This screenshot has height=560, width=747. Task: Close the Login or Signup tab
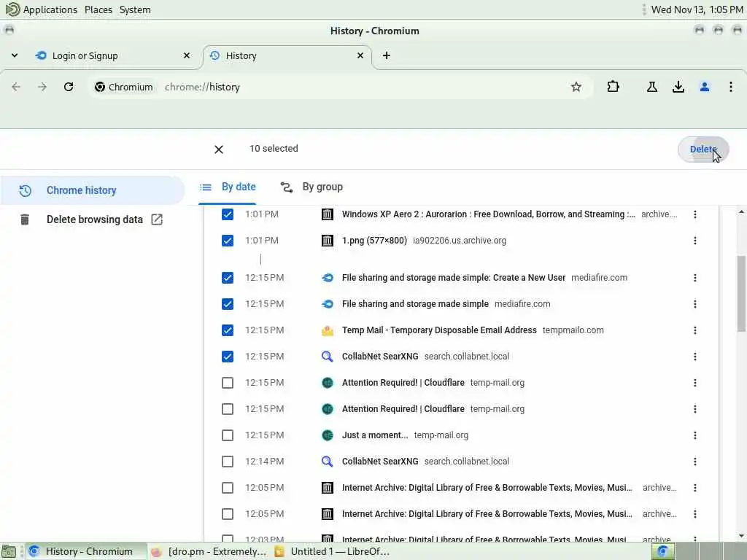click(187, 55)
